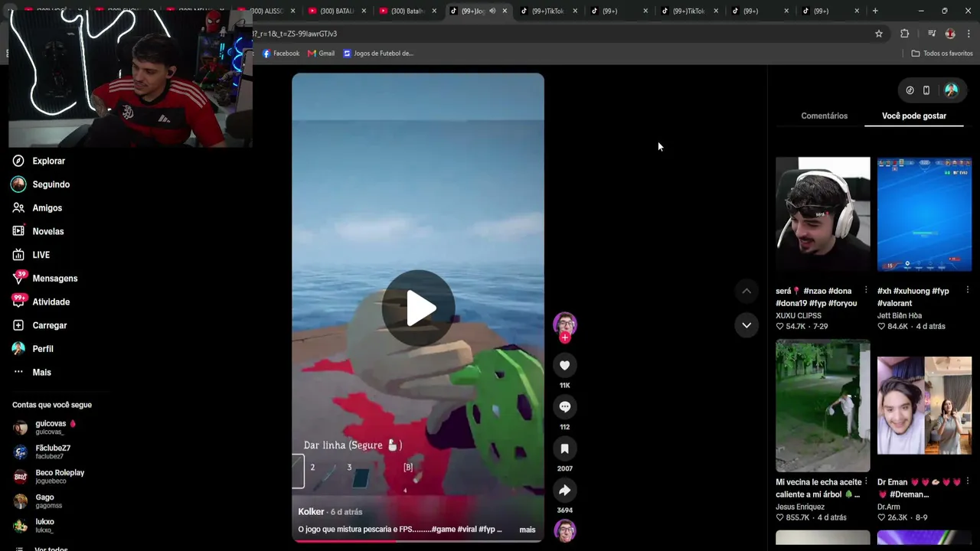Switch to the Comentários tab
This screenshot has width=980, height=551.
click(824, 116)
